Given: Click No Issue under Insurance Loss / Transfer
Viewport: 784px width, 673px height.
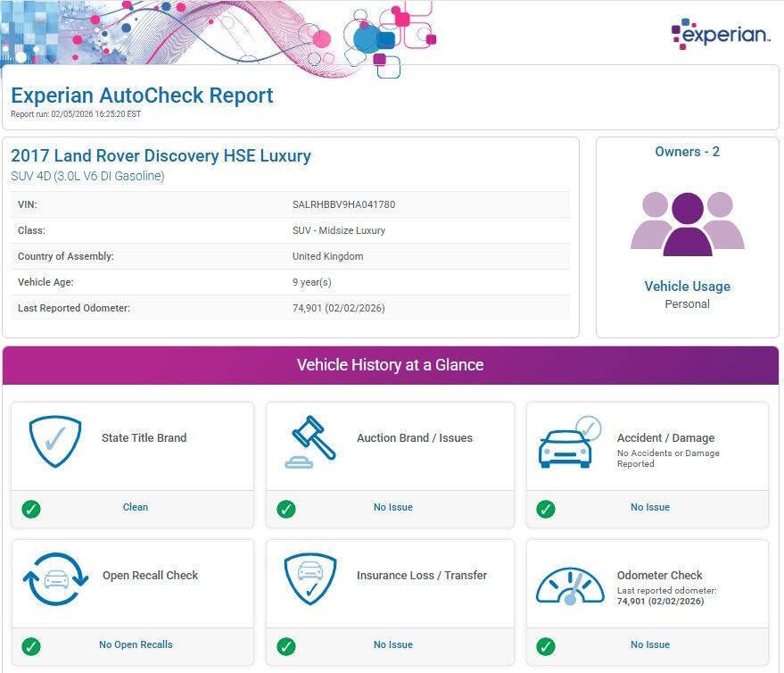Looking at the screenshot, I should [x=393, y=644].
